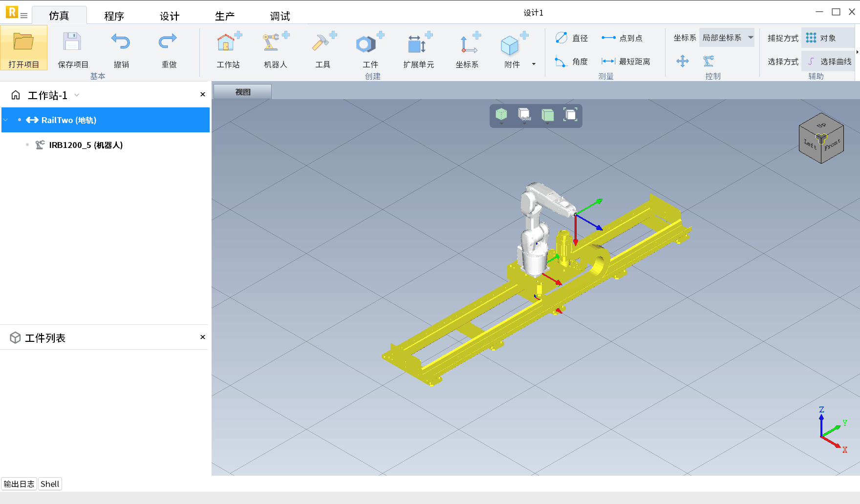This screenshot has width=860, height=504.
Task: Click the Shell button at bottom
Action: tap(50, 484)
